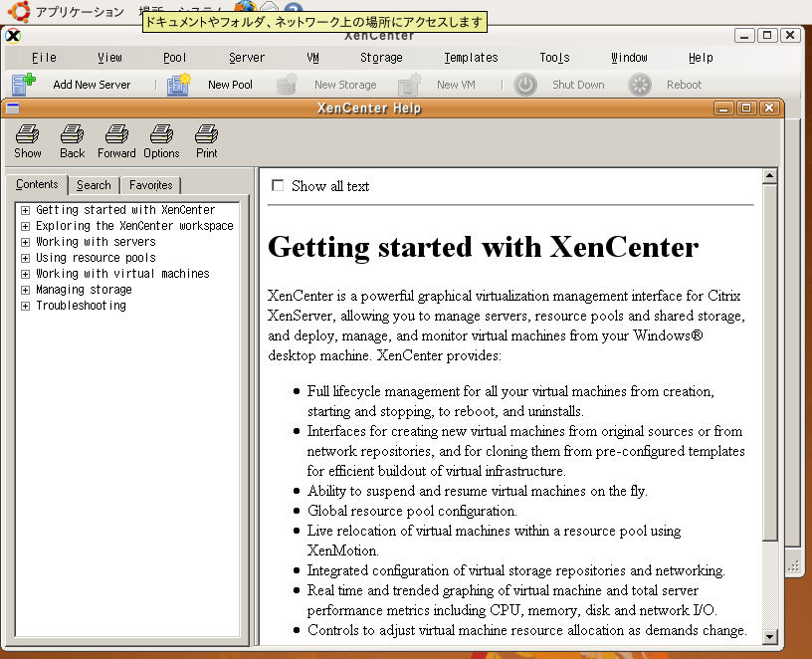Click the Forward icon in Help toolbar
812x659 pixels.
[x=116, y=134]
